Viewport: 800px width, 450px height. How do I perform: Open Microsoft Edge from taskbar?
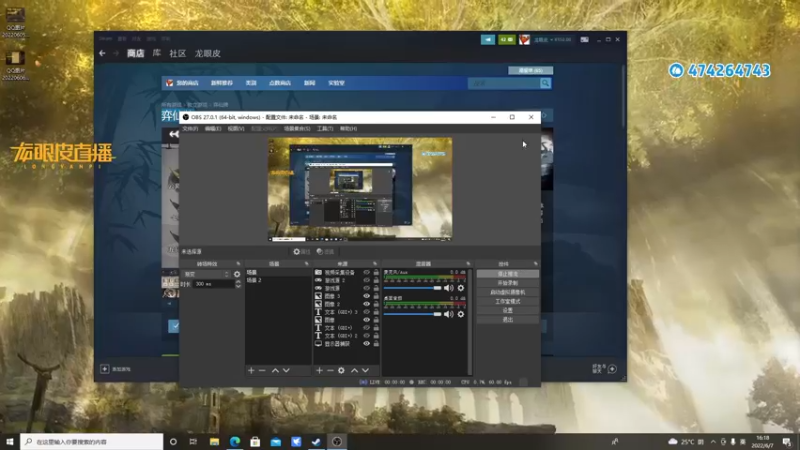tap(235, 442)
